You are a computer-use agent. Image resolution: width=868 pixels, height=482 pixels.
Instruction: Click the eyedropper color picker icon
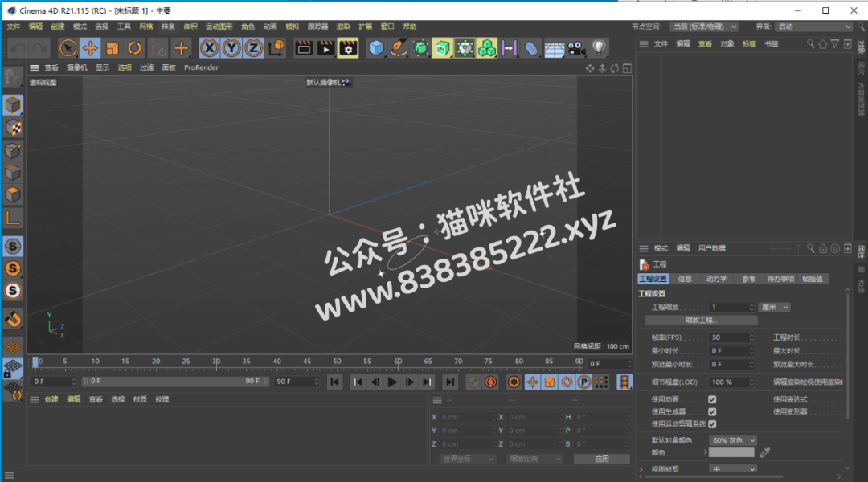[x=765, y=452]
